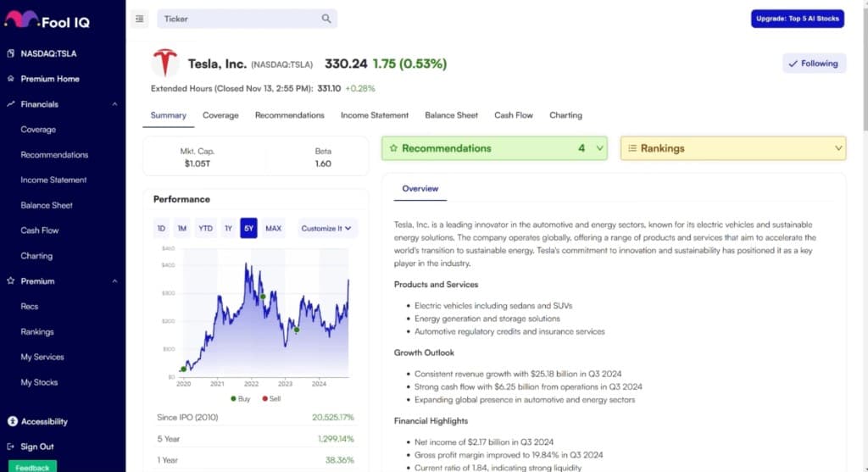Click the Tesla company logo
This screenshot has width=868, height=472.
pyautogui.click(x=165, y=63)
